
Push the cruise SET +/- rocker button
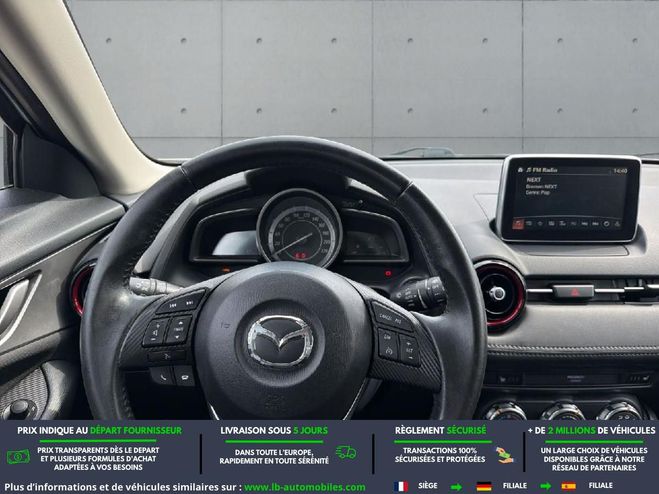pyautogui.click(x=409, y=350)
